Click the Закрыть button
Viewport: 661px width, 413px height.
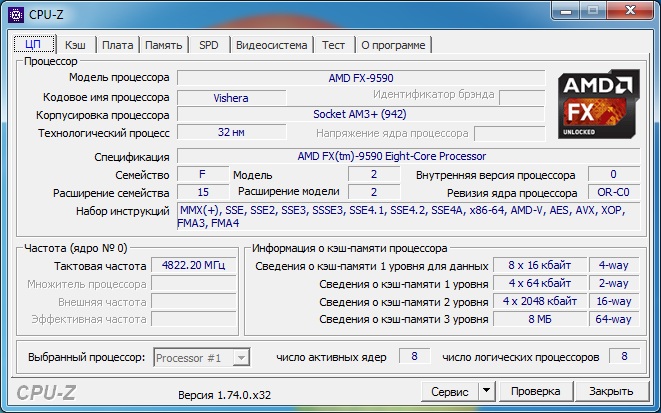[x=611, y=391]
